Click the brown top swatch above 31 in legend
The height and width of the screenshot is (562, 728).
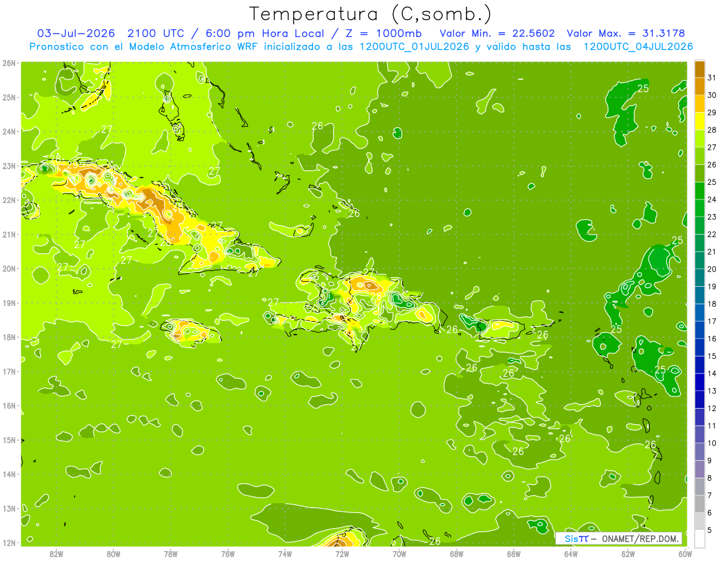point(699,69)
